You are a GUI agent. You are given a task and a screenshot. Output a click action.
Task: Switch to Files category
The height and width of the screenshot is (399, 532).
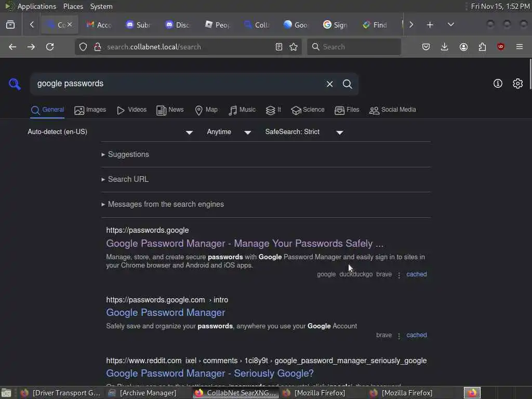pos(347,110)
